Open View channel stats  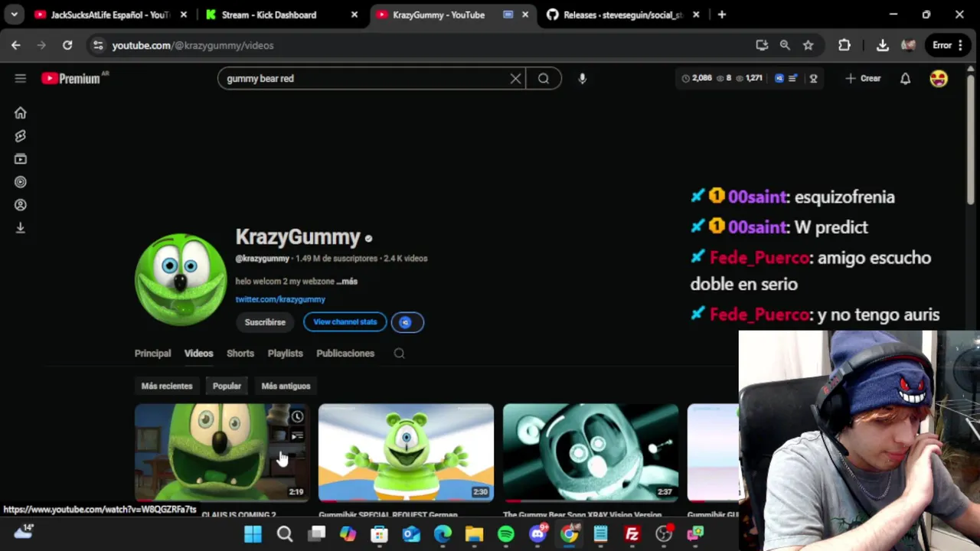[x=345, y=322]
